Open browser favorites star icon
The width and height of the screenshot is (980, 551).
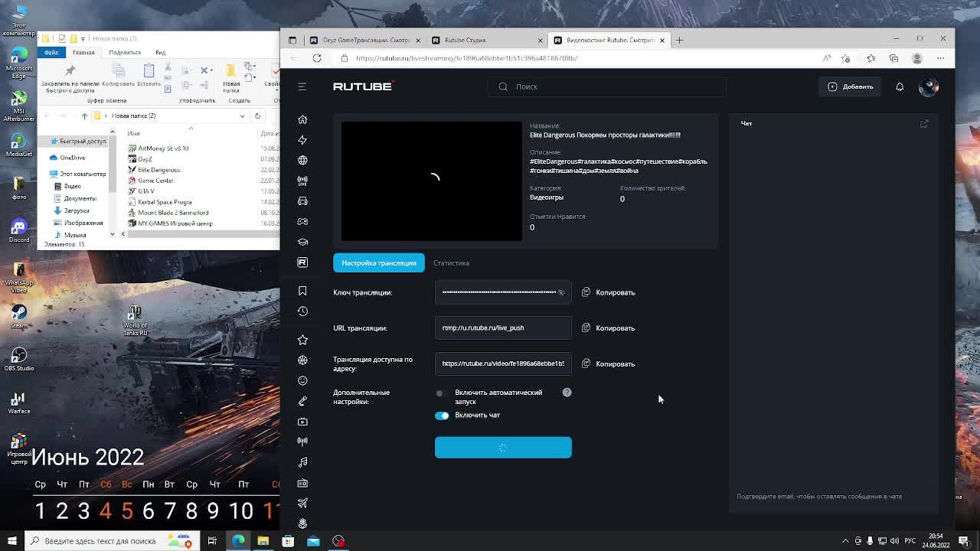(871, 58)
